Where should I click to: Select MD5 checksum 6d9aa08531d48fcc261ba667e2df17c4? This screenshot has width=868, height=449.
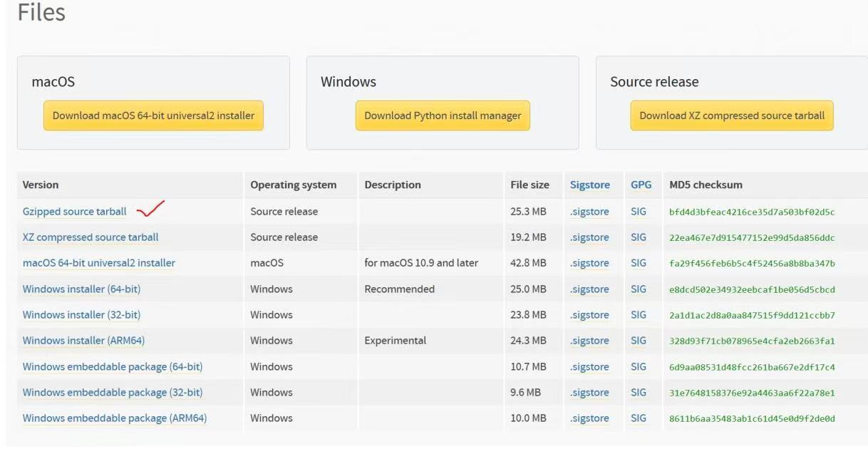752,368
